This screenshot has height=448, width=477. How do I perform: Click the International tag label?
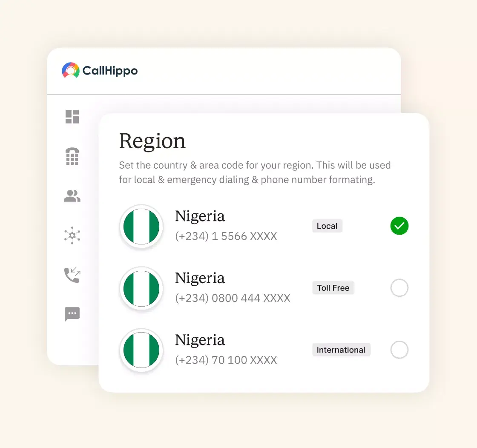pos(341,350)
